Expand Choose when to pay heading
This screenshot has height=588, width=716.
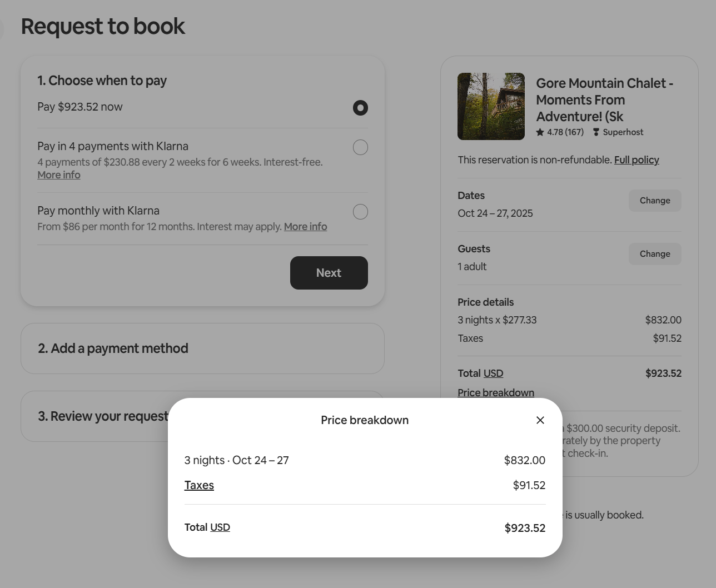coord(102,81)
